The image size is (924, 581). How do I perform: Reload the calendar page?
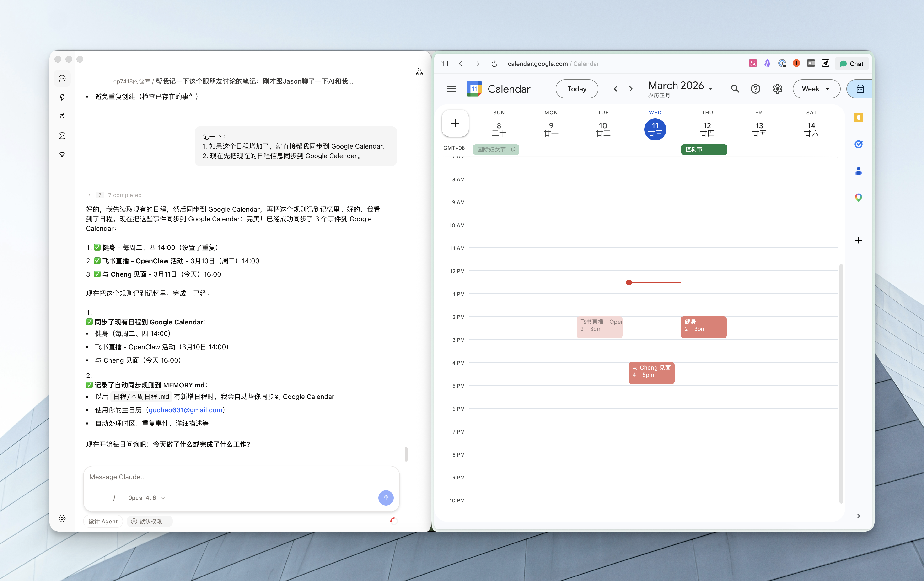tap(494, 64)
